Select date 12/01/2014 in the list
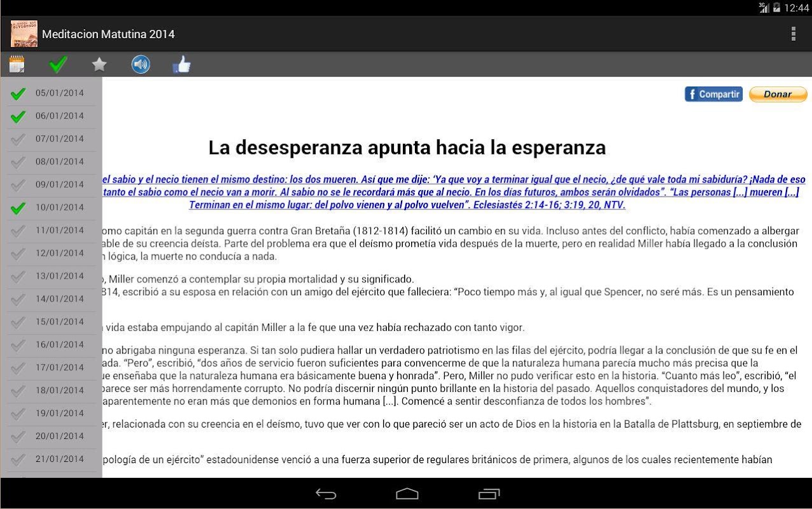 click(60, 253)
